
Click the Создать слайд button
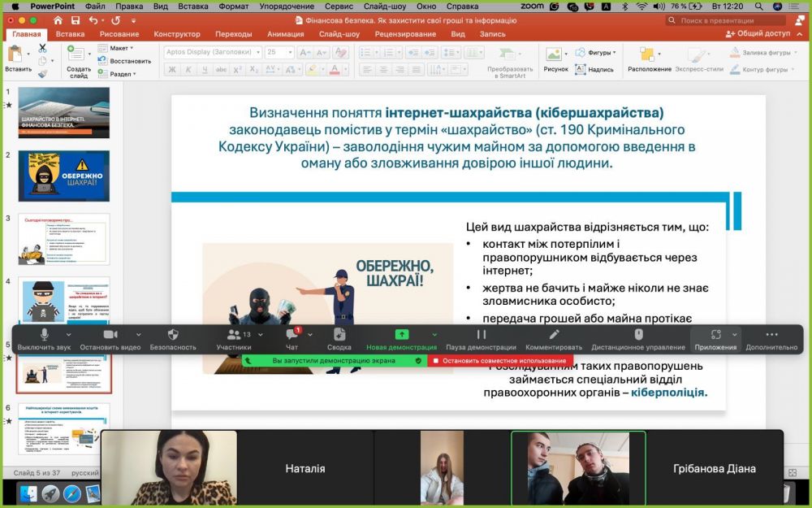click(79, 61)
